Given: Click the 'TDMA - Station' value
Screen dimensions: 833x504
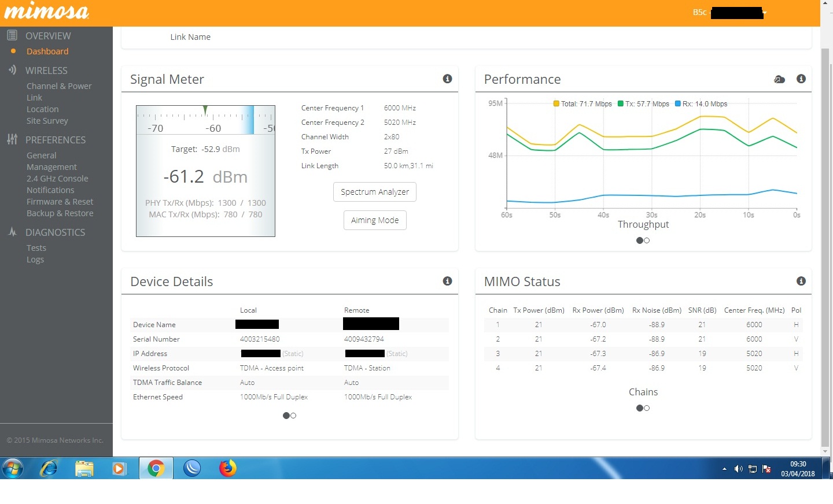Looking at the screenshot, I should [x=367, y=368].
